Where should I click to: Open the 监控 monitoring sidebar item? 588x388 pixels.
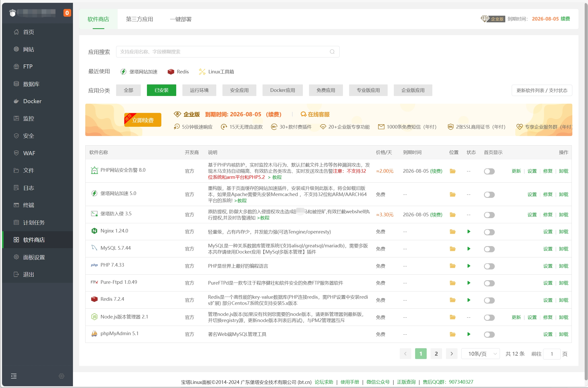[38, 118]
